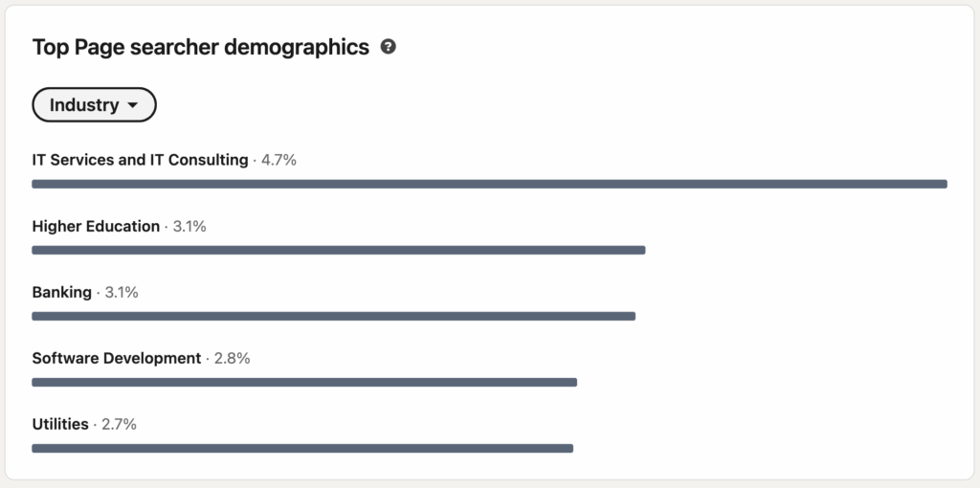The width and height of the screenshot is (980, 488).
Task: Click the 2.8% value for Software Development
Action: coord(232,358)
